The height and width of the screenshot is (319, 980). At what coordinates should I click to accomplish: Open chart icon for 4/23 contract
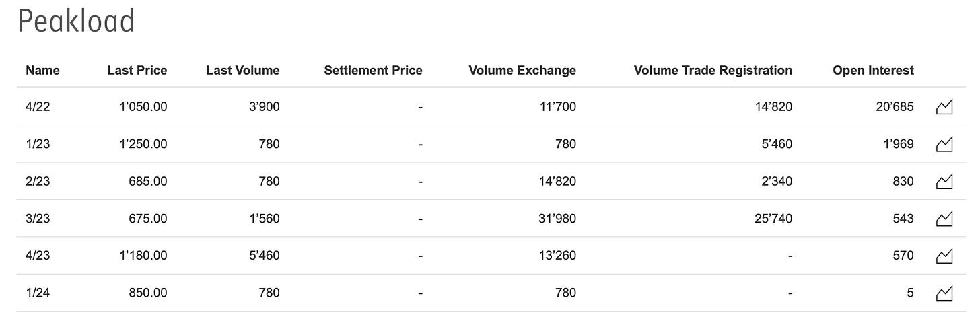944,256
